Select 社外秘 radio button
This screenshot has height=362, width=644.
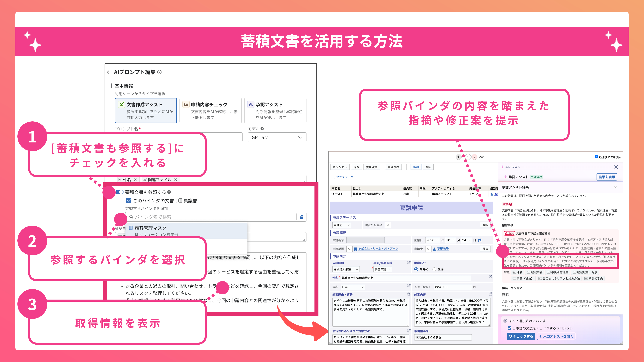point(416,269)
